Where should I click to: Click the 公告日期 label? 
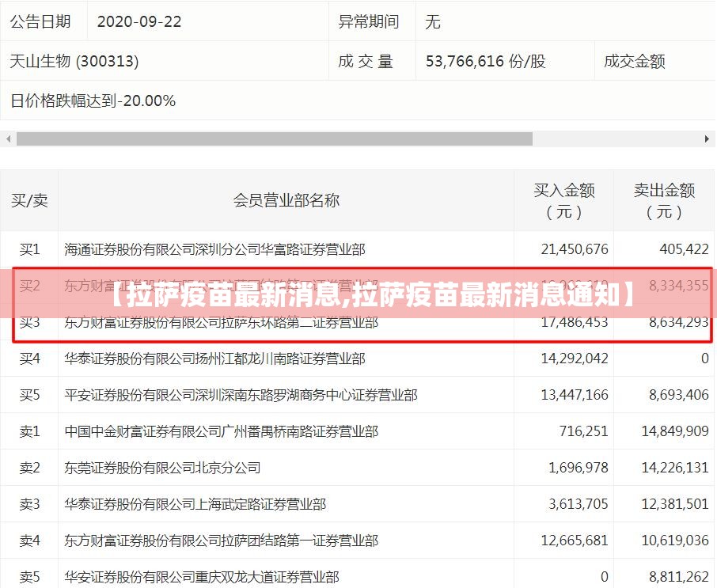point(40,21)
